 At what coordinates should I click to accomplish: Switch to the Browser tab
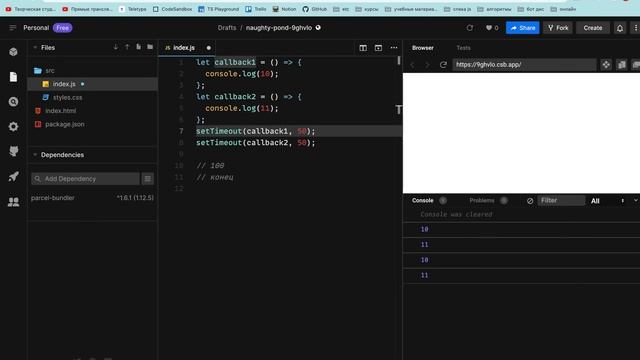[x=422, y=48]
